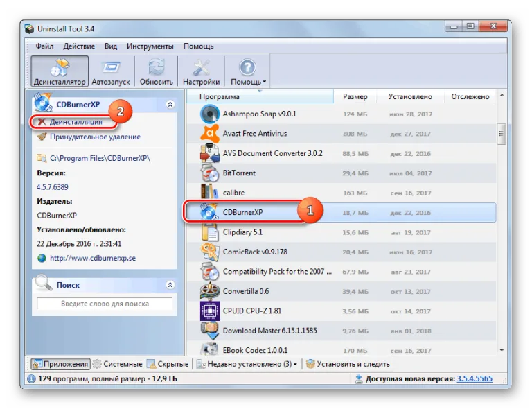Click Установить и следить button
The height and width of the screenshot is (409, 532).
click(348, 364)
